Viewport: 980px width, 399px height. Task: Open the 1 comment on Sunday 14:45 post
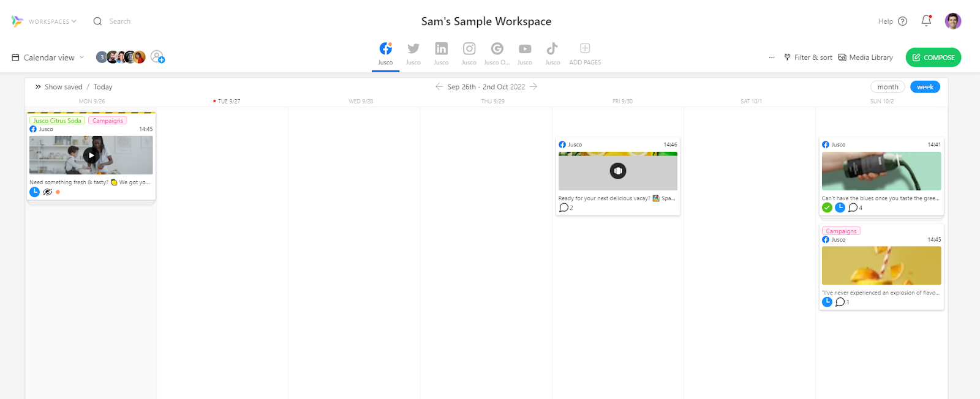842,302
